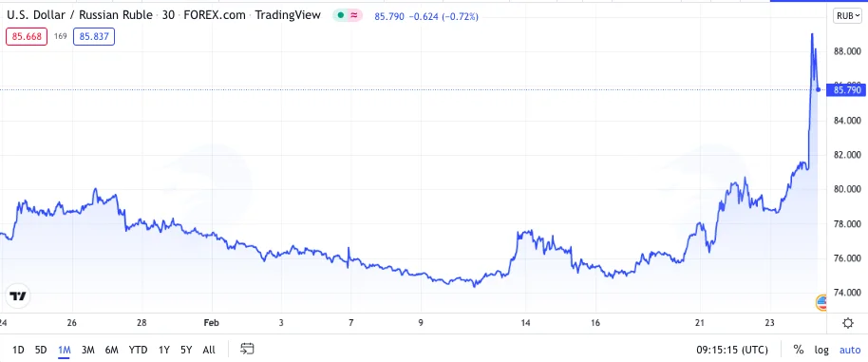Click the 85.790 current price label

tap(845, 89)
